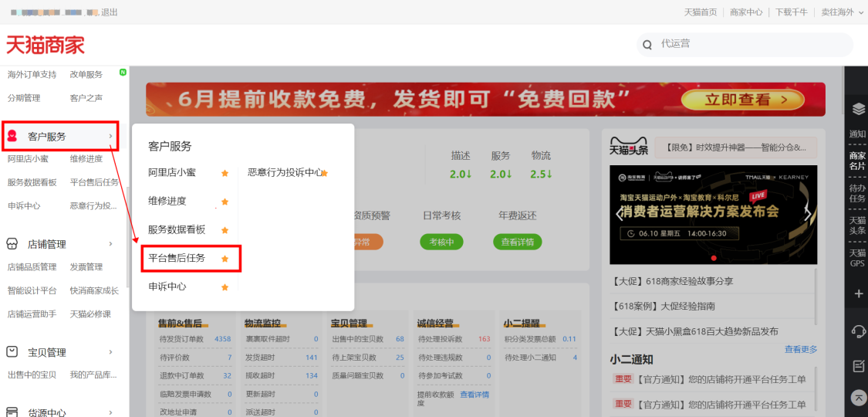Click the search magnifier icon
Image resolution: width=868 pixels, height=417 pixels.
pos(647,45)
